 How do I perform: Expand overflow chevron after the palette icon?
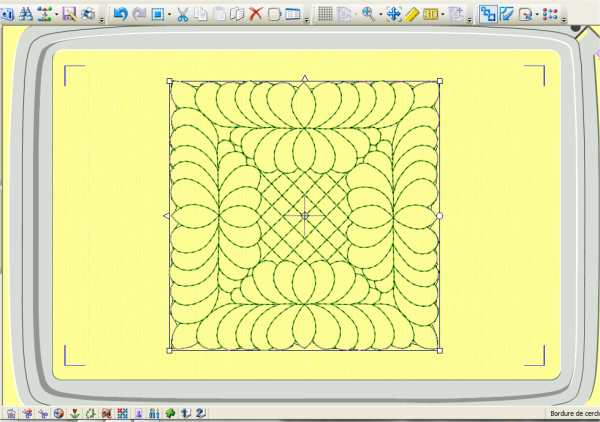564,19
